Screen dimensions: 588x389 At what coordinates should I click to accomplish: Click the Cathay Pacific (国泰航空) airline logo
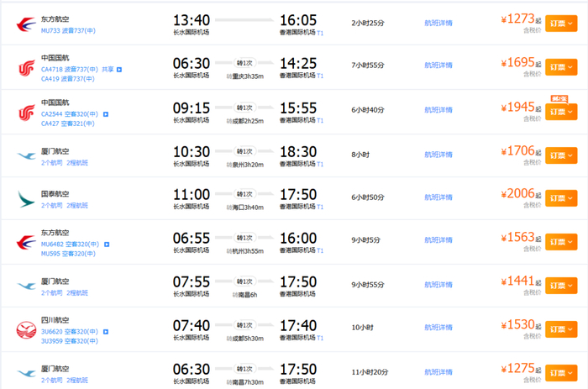[26, 198]
